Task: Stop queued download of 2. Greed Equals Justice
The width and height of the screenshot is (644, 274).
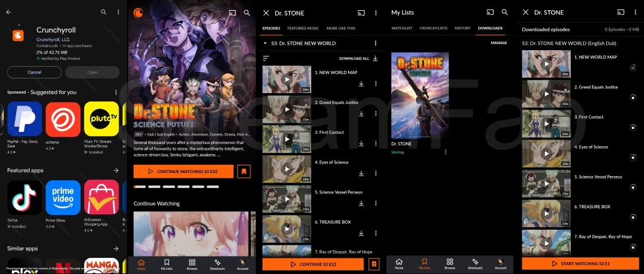Action: tap(633, 97)
